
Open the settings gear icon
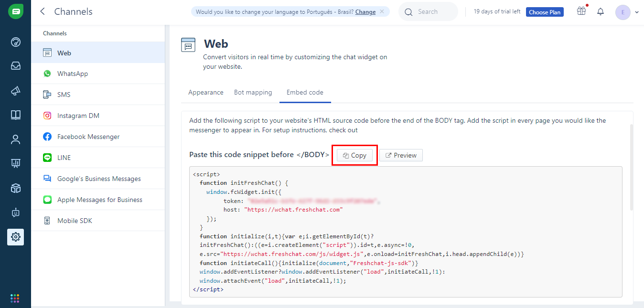point(15,237)
